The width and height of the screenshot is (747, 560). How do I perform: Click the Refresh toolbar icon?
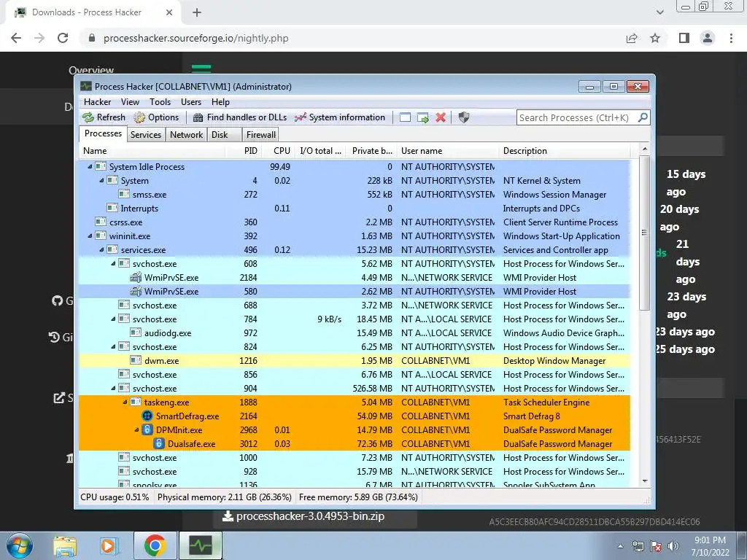pos(88,117)
